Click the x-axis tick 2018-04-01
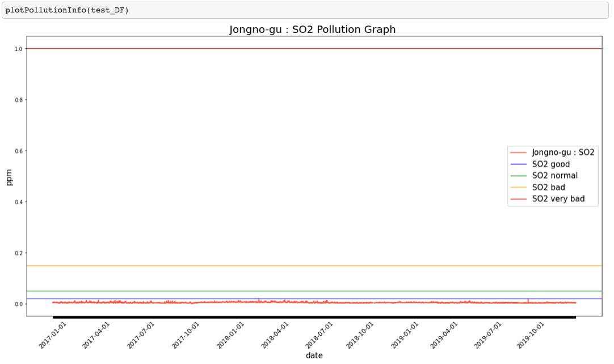This screenshot has width=614, height=364. click(x=275, y=336)
